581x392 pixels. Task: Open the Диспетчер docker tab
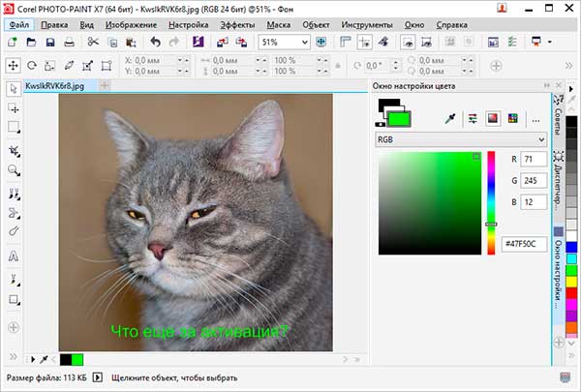(558, 184)
